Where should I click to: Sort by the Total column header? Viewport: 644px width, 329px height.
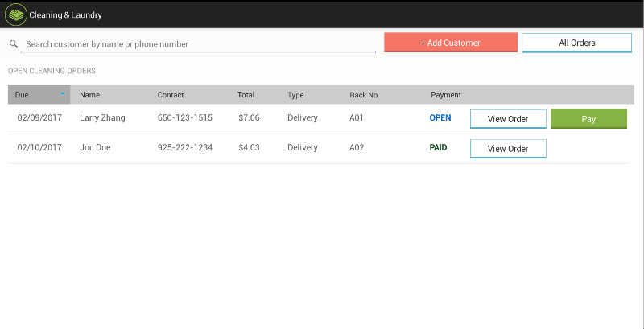[246, 95]
